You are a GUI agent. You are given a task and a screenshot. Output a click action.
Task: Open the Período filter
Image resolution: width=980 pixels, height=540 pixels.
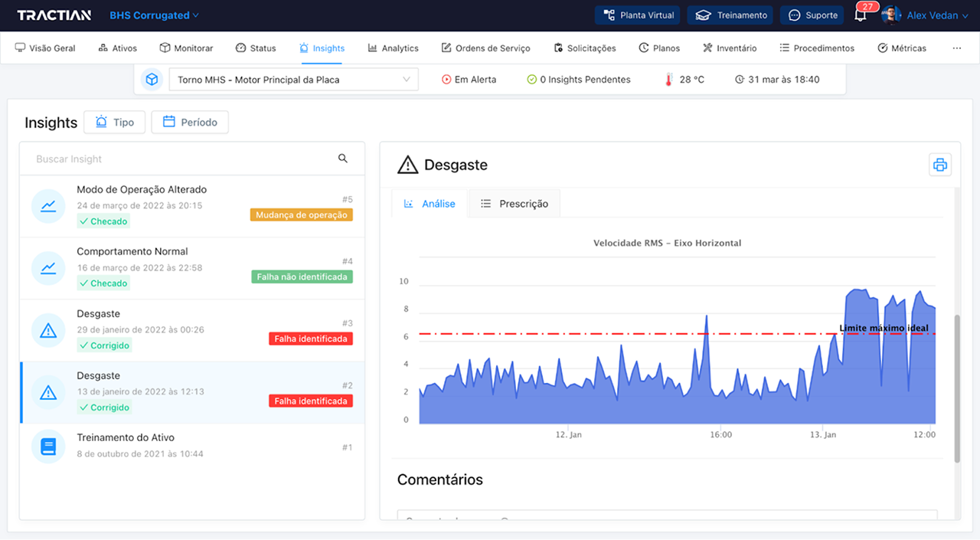[x=190, y=122]
